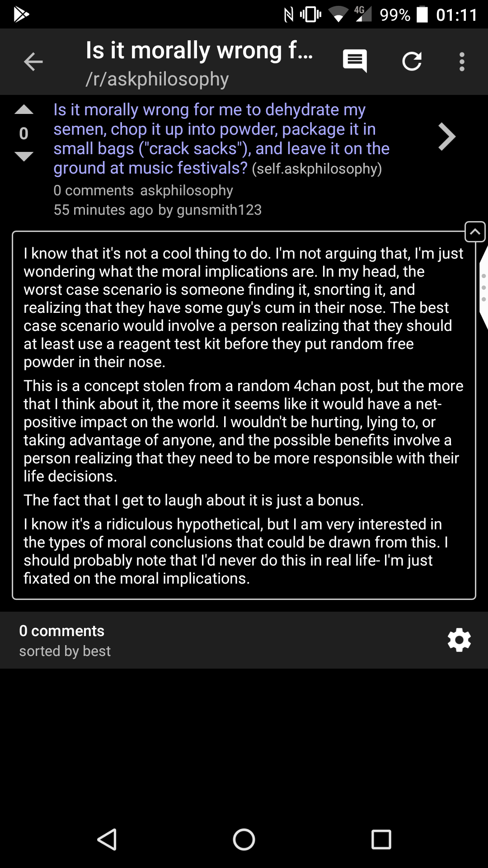
Task: Open the right chevron beside the post title
Action: pos(446,137)
